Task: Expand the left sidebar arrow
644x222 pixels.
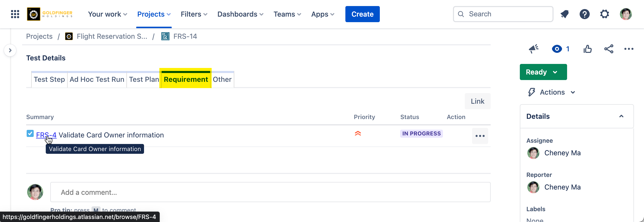Action: click(10, 50)
